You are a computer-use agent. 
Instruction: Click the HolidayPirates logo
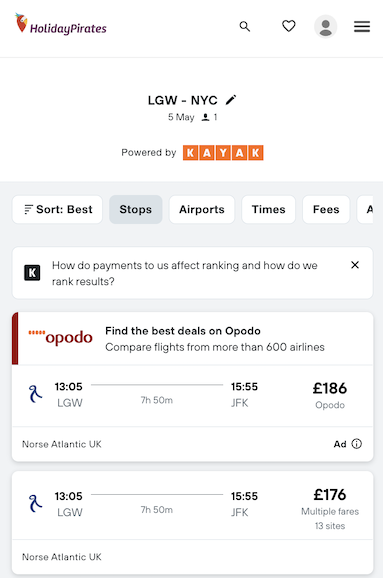coord(61,24)
